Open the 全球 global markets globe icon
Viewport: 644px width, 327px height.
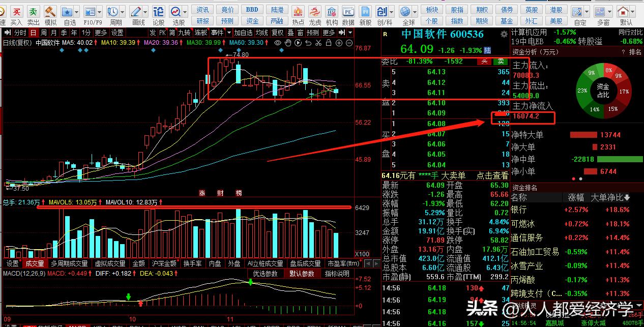click(x=405, y=11)
